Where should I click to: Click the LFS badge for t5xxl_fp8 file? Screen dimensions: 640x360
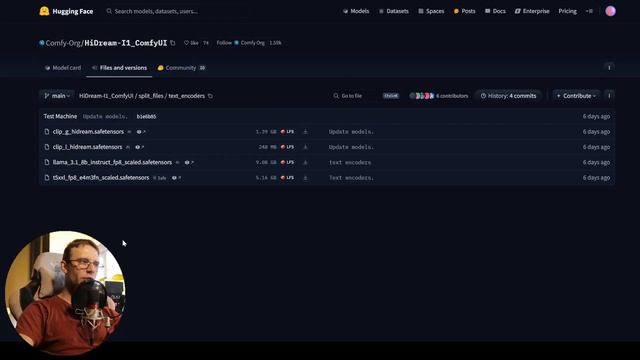tap(287, 178)
